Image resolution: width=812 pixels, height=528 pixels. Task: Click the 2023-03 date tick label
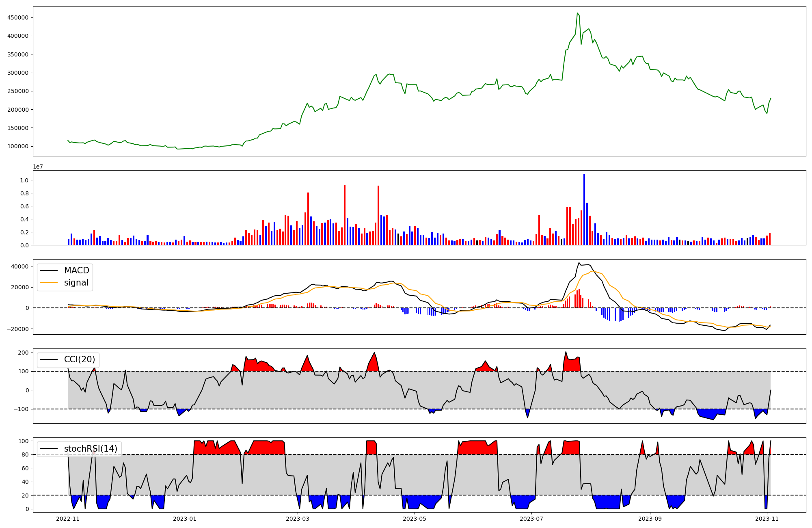[x=298, y=519]
